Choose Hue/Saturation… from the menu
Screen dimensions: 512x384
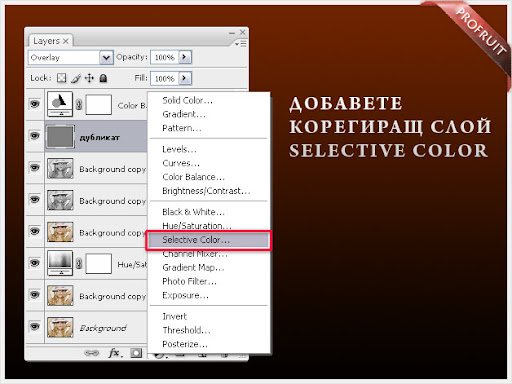(x=197, y=226)
